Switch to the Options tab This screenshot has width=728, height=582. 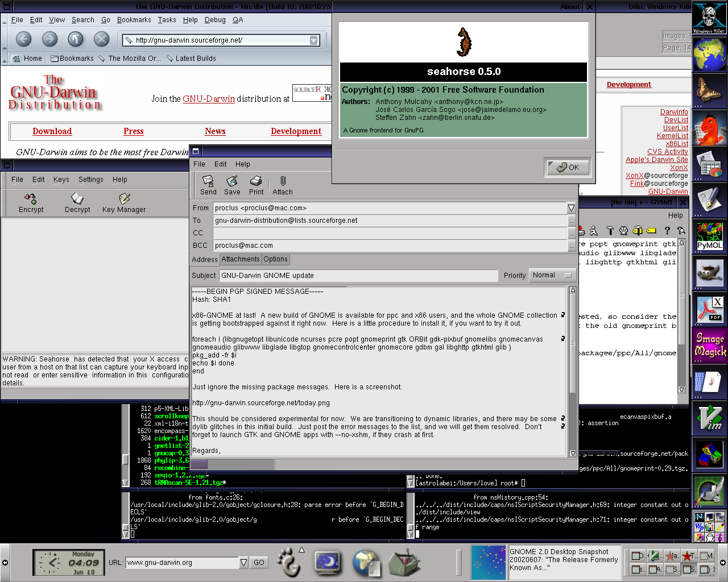pos(275,259)
